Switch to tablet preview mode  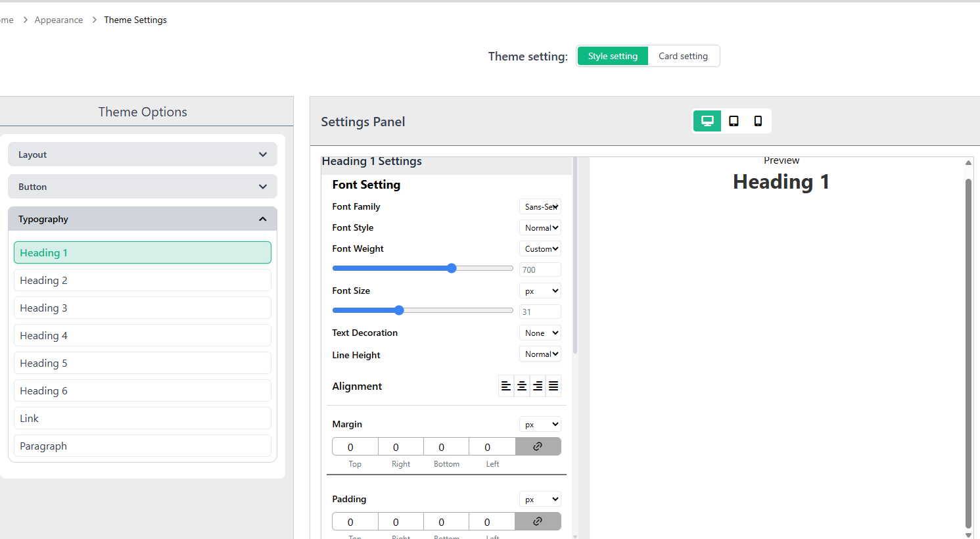pyautogui.click(x=734, y=121)
